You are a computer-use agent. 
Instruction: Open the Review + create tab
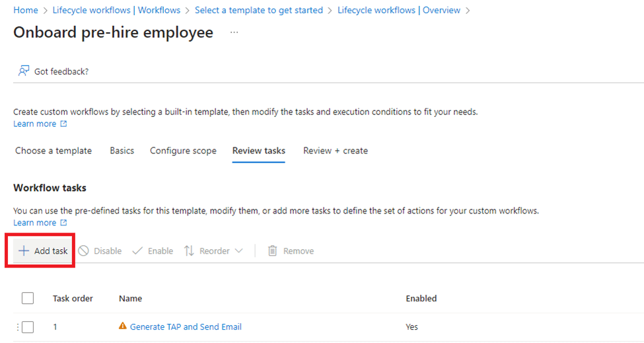tap(336, 151)
